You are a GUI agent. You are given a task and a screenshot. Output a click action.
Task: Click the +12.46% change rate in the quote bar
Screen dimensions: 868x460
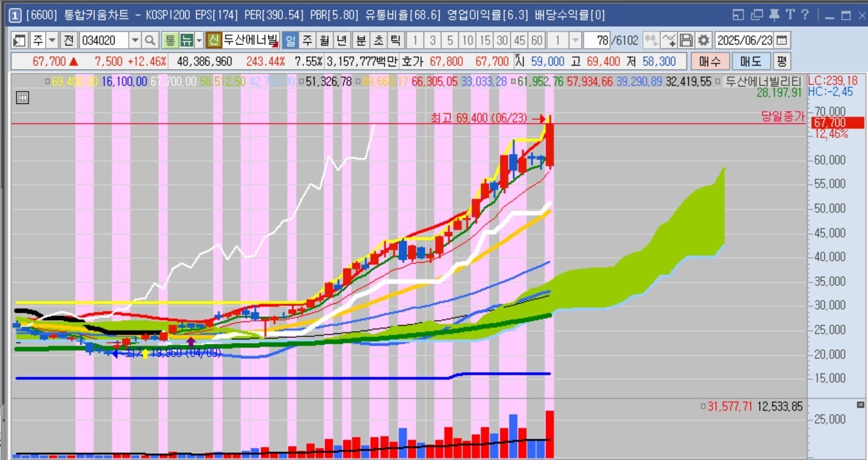coord(146,61)
